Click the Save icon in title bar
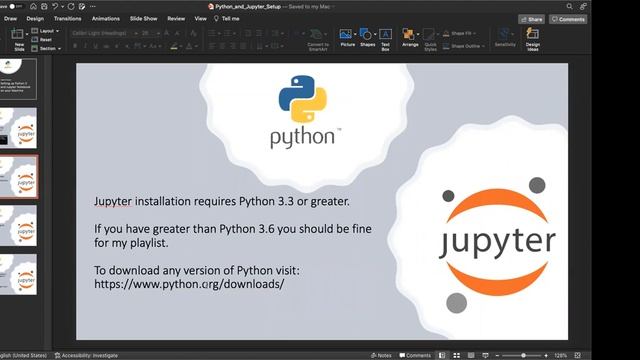The height and width of the screenshot is (360, 640). click(44, 7)
